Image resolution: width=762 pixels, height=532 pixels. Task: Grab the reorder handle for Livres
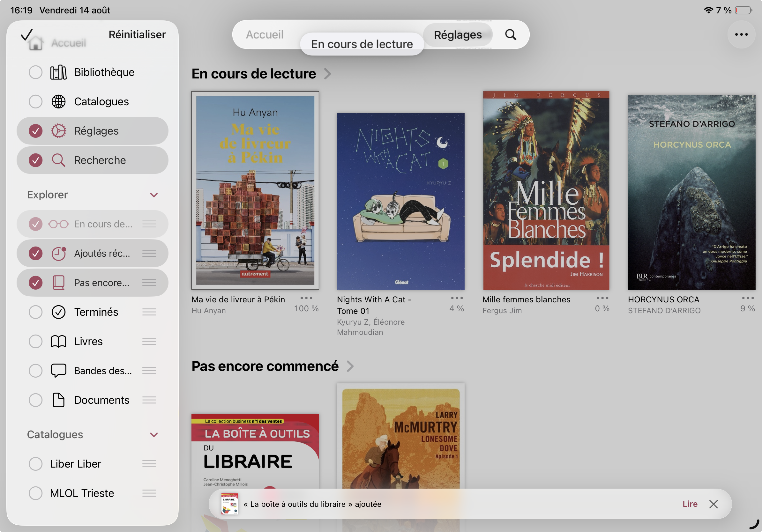[x=149, y=341]
